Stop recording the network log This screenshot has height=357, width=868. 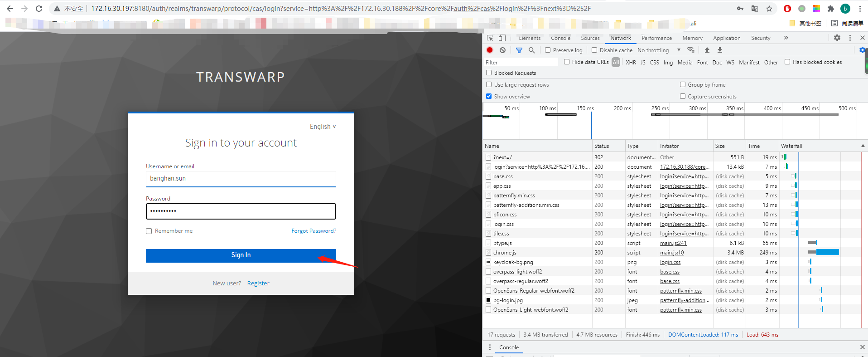click(490, 50)
